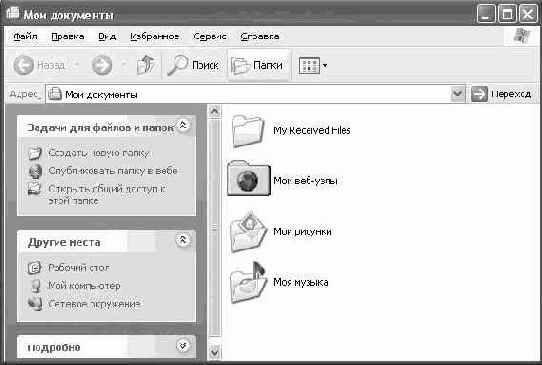
Task: Click the publish-to-web globe icon
Action: click(x=35, y=171)
